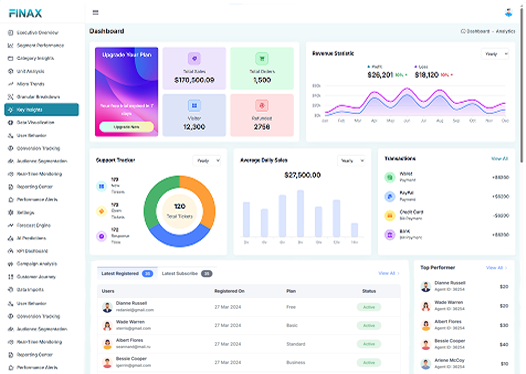Click the FINAX logo
The height and width of the screenshot is (374, 526).
pos(25,13)
